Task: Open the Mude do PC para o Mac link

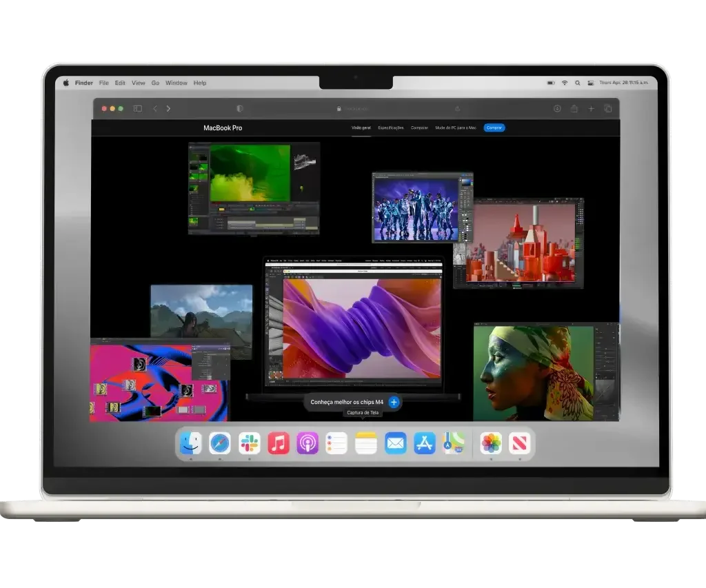Action: point(456,128)
